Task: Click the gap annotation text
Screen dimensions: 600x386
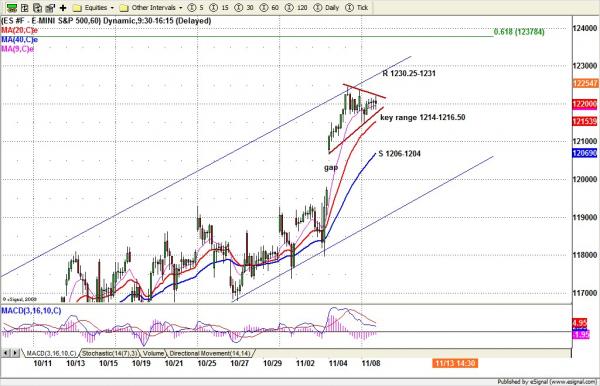Action: coord(331,168)
